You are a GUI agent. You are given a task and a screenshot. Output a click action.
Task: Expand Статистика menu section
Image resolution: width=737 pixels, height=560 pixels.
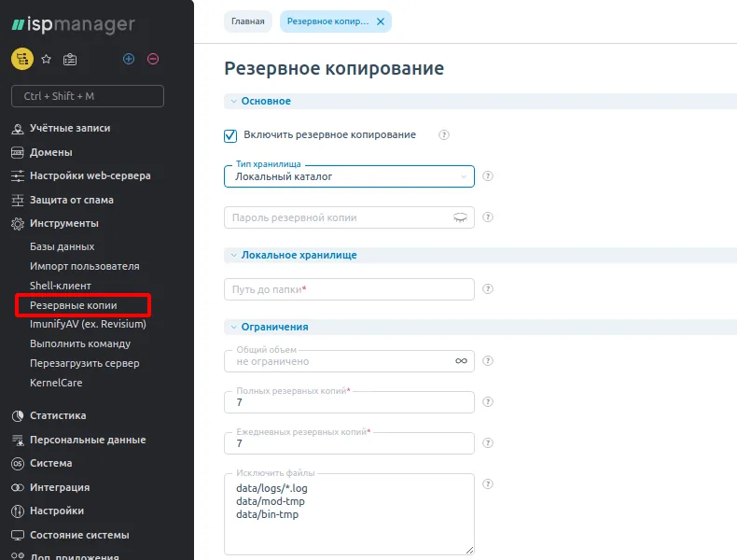coord(58,415)
